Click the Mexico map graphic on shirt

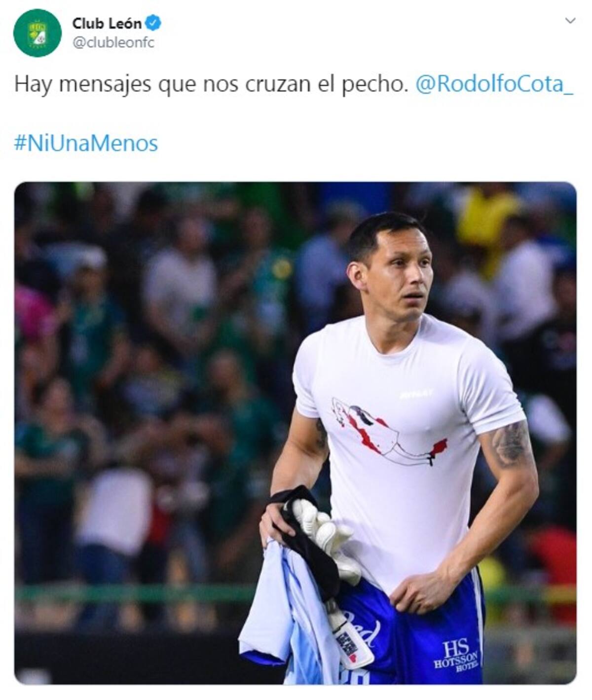(x=389, y=432)
